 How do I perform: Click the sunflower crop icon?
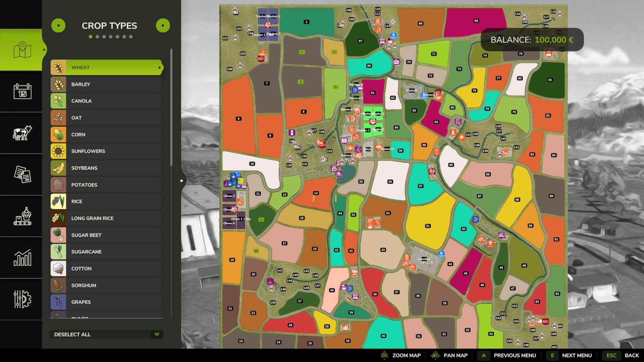click(58, 151)
